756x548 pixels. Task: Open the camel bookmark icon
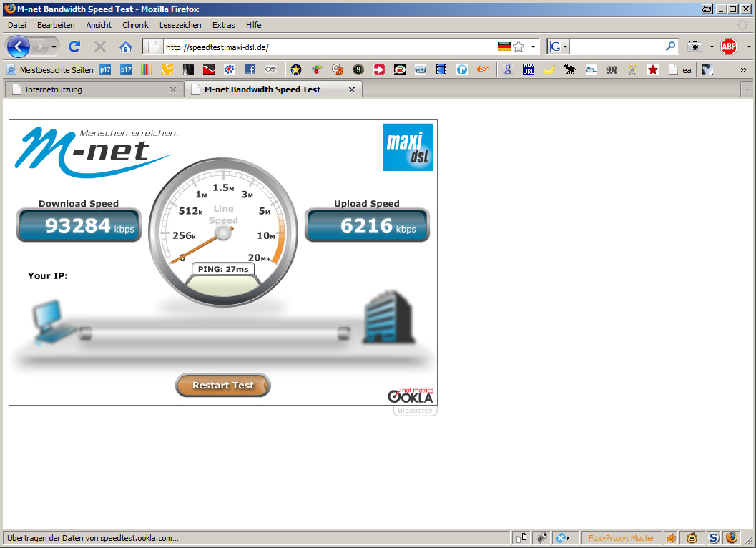[570, 69]
